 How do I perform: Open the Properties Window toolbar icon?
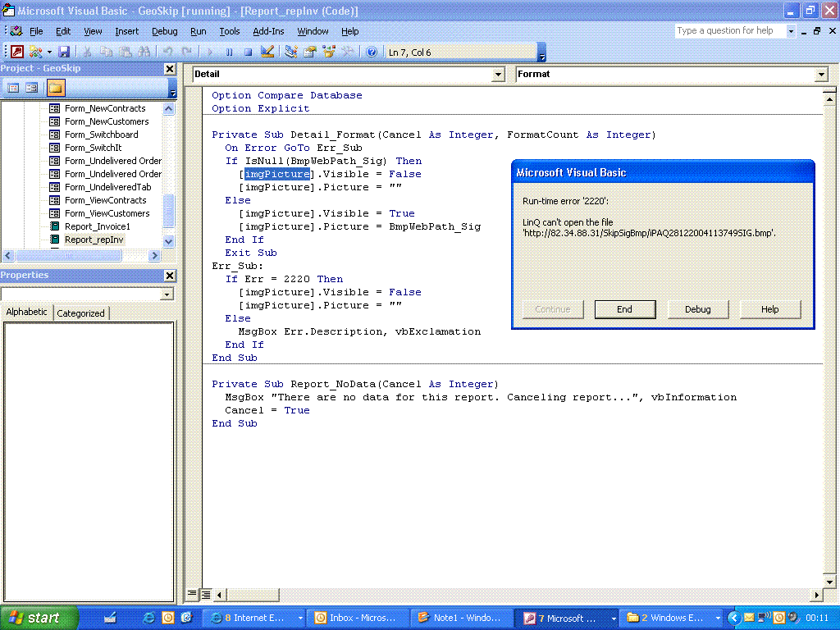[309, 52]
